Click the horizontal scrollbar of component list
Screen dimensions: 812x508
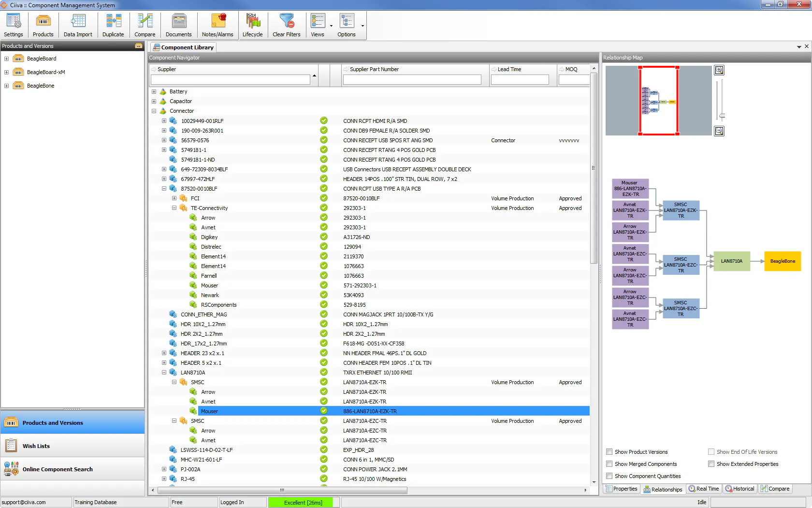pos(282,490)
